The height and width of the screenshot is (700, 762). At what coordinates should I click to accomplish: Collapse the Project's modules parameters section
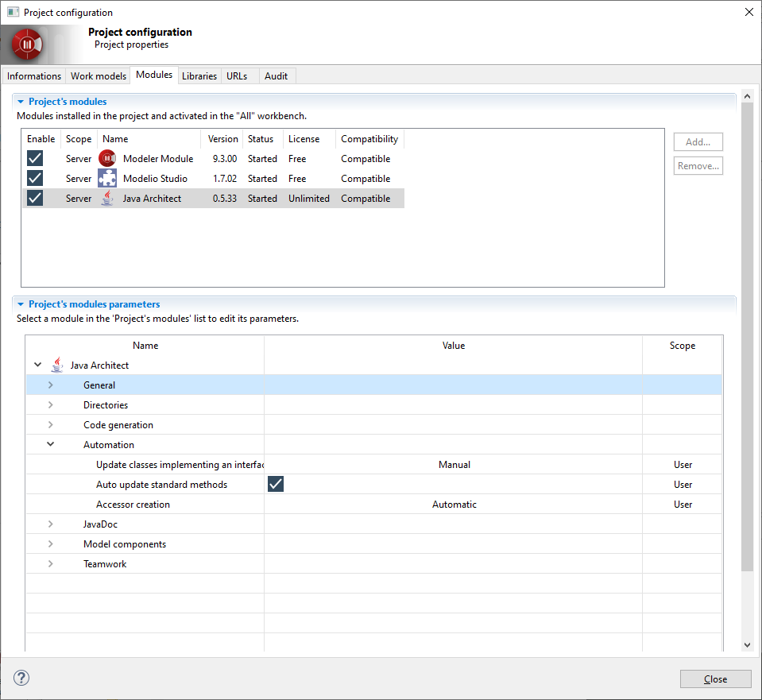coord(21,304)
